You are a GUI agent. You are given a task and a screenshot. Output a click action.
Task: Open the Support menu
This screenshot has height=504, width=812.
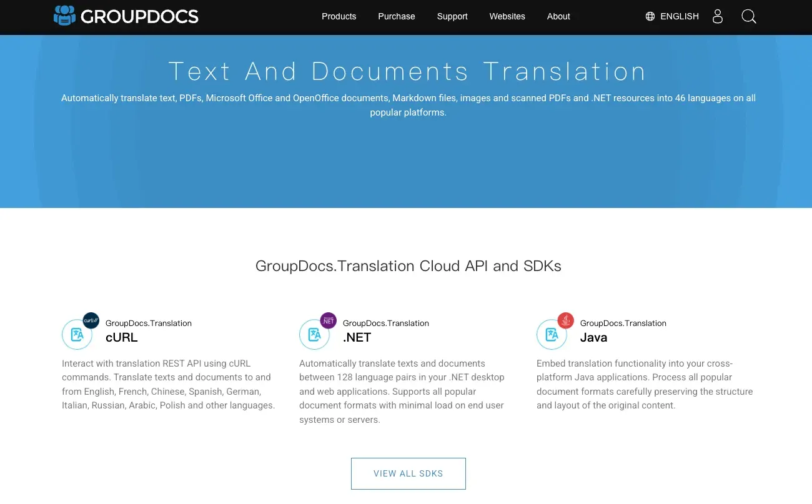click(x=452, y=16)
